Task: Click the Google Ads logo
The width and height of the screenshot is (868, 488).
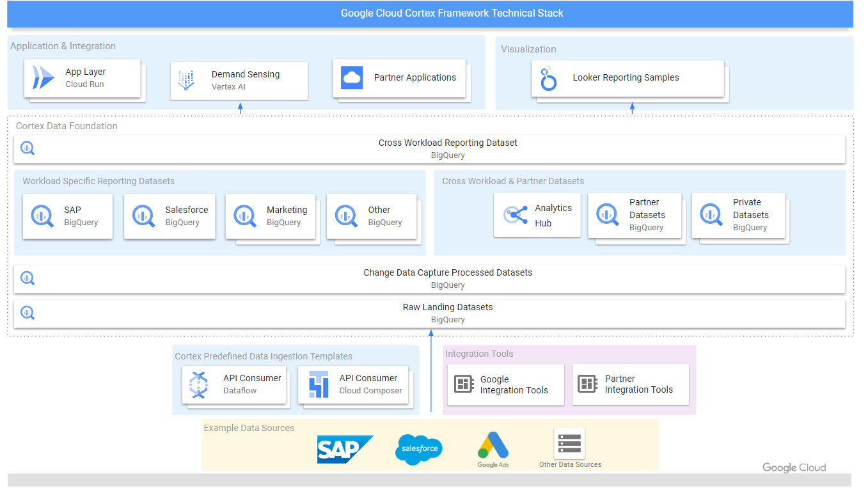Action: pos(493,446)
